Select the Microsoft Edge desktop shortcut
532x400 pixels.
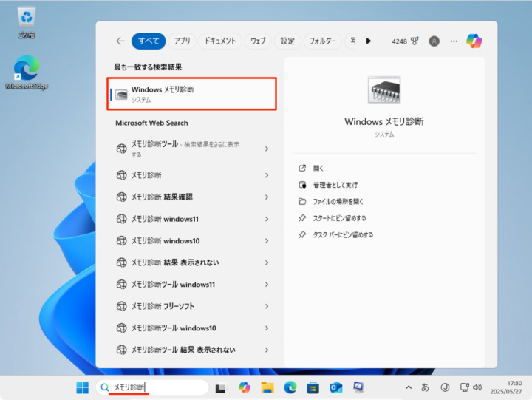[27, 72]
